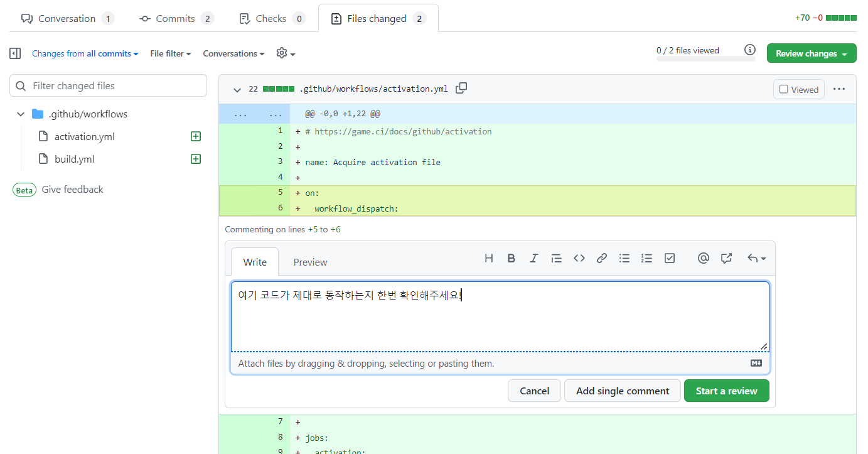Click the heading format icon

[489, 258]
